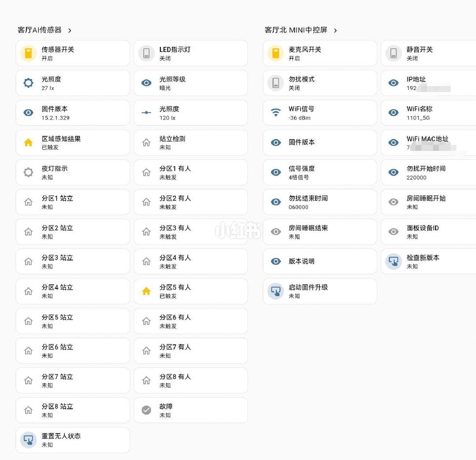Click the yellow home icon of 区域感知结果
Screen dimensions: 476x460
click(x=29, y=142)
